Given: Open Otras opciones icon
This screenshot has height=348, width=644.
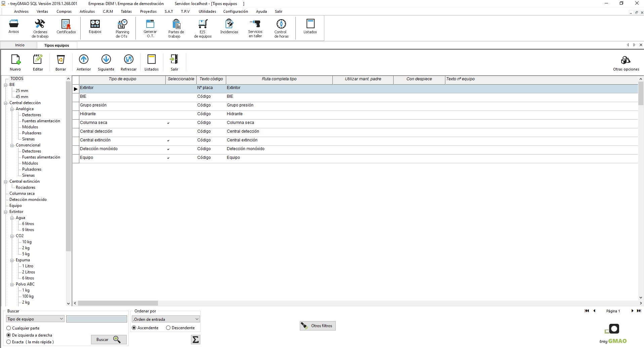Looking at the screenshot, I should (626, 63).
